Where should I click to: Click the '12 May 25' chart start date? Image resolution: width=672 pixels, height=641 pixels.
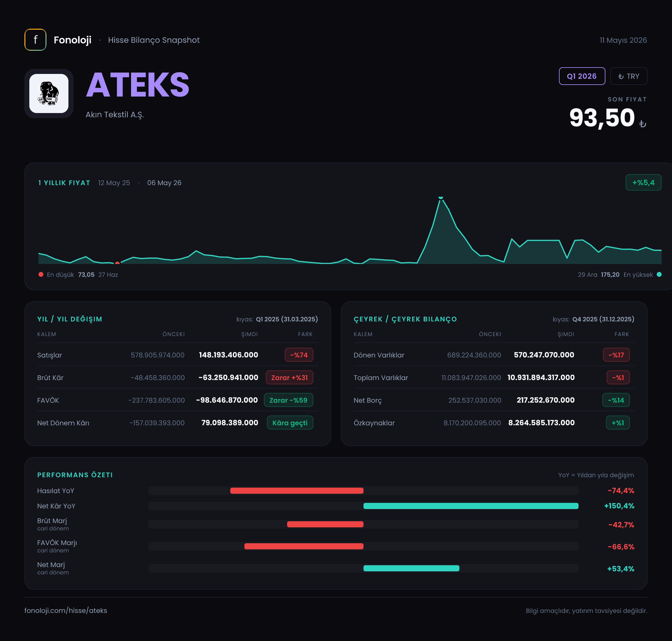114,182
